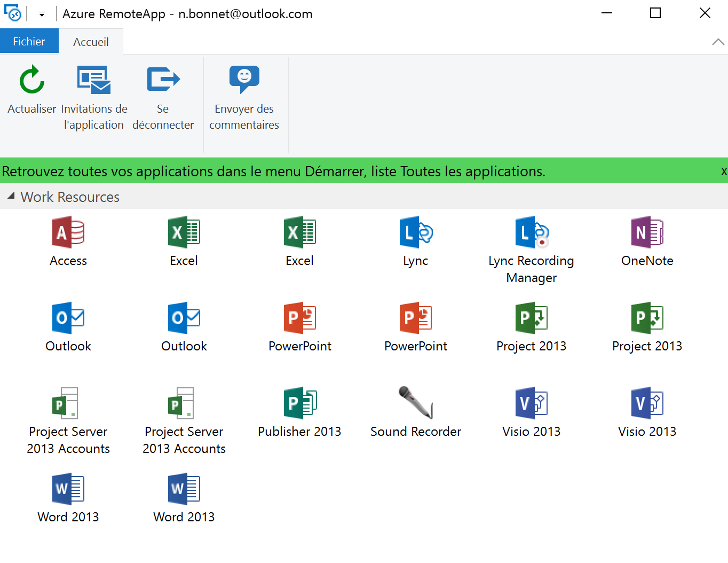This screenshot has height=563, width=728.
Task: Launch Publisher 2013
Action: coord(299,404)
